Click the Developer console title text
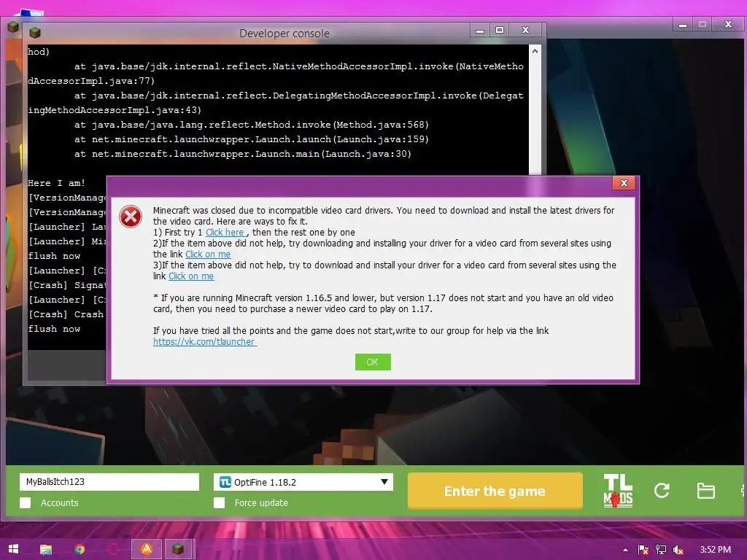747x560 pixels. click(x=285, y=34)
